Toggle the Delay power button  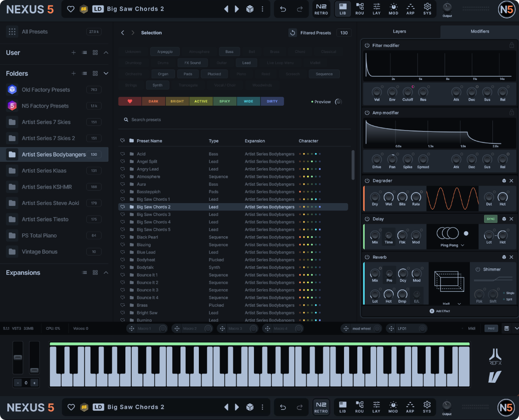(x=367, y=219)
